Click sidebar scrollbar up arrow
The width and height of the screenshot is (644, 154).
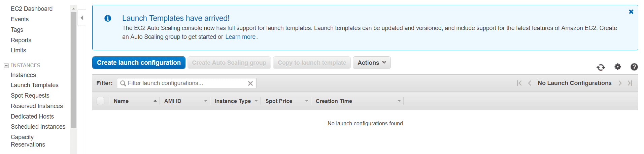coord(73,8)
